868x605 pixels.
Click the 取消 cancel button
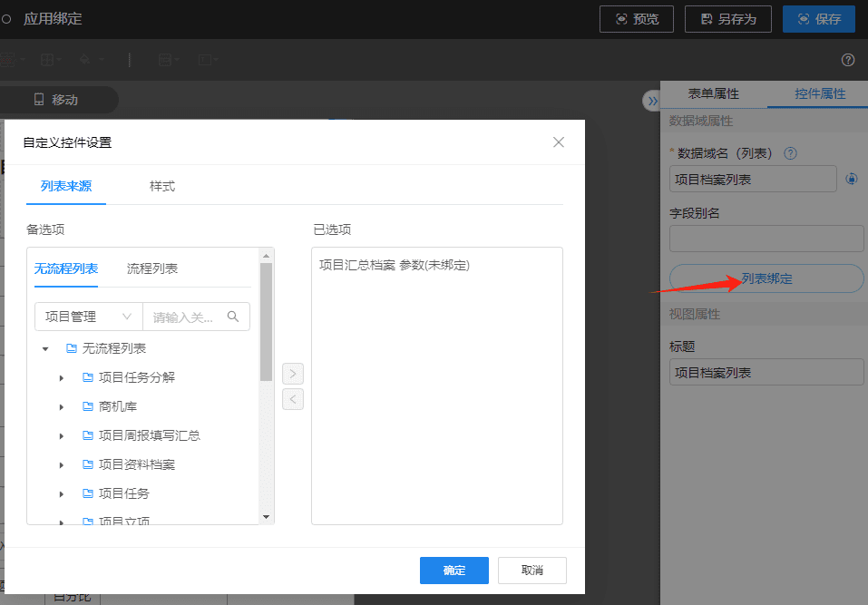pyautogui.click(x=532, y=571)
